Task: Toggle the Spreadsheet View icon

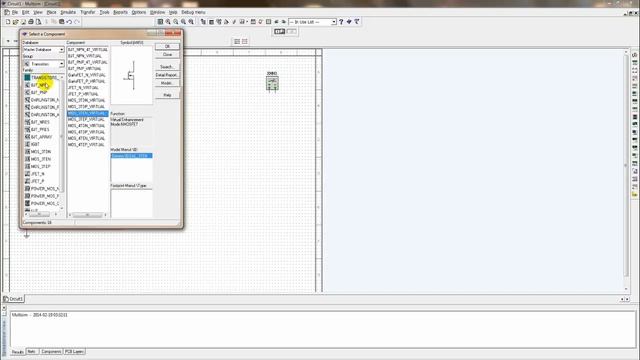Action: click(x=211, y=22)
